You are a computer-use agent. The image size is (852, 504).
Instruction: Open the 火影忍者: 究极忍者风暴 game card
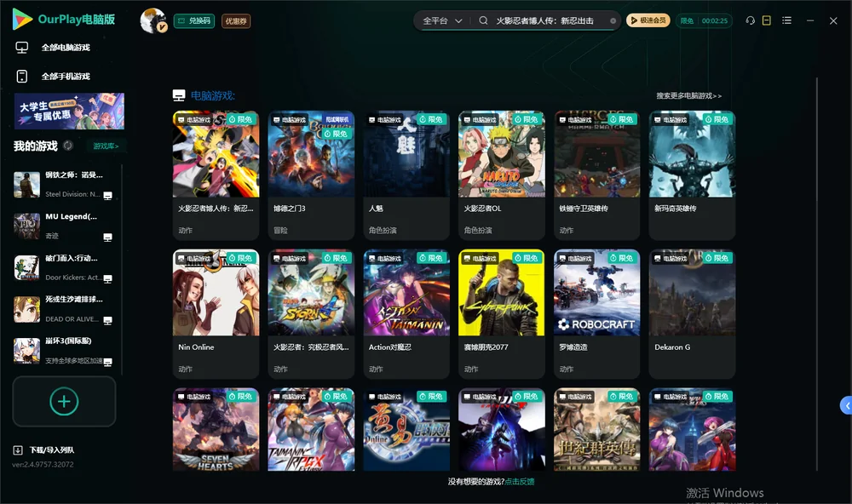(x=311, y=314)
